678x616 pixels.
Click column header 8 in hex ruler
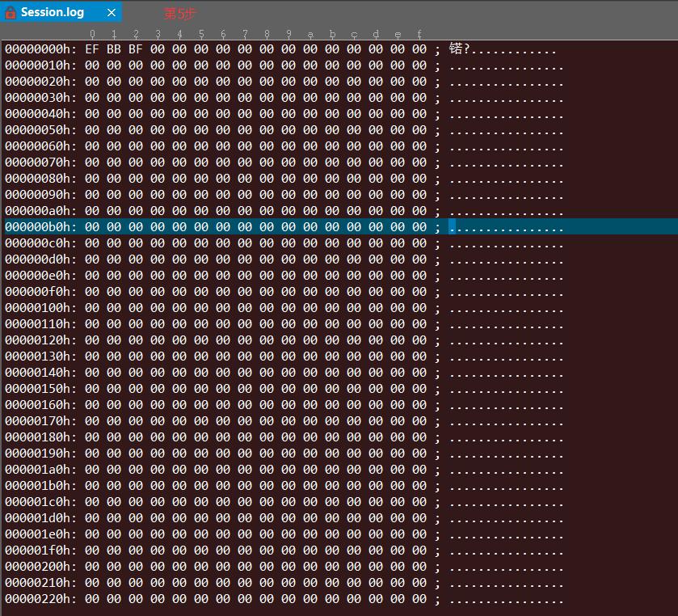[267, 34]
